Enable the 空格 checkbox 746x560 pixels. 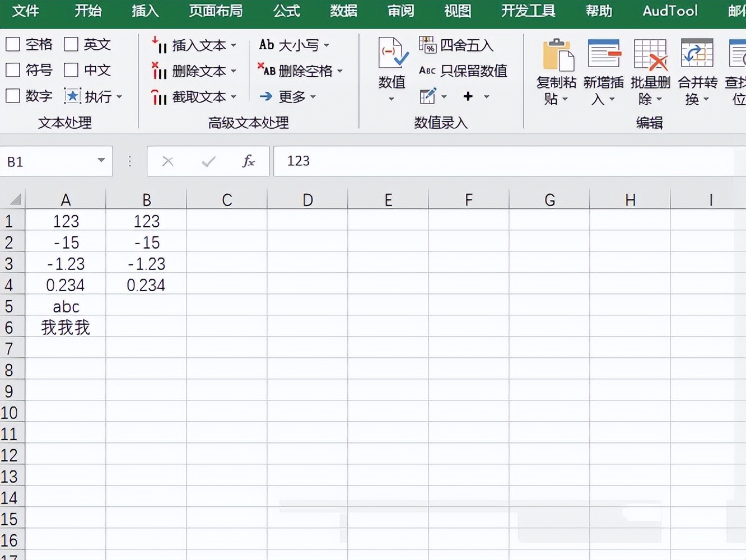click(12, 44)
